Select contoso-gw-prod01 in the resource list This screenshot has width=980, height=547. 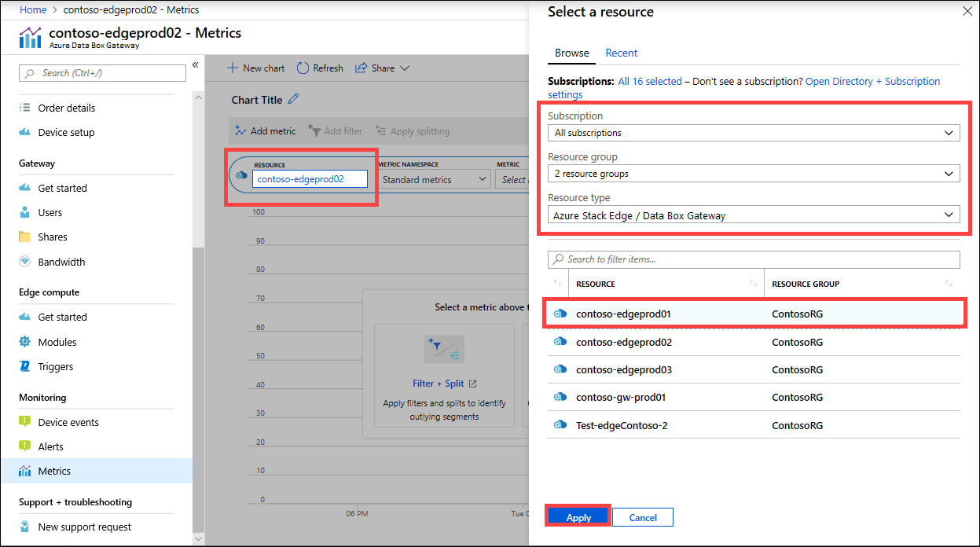click(621, 398)
